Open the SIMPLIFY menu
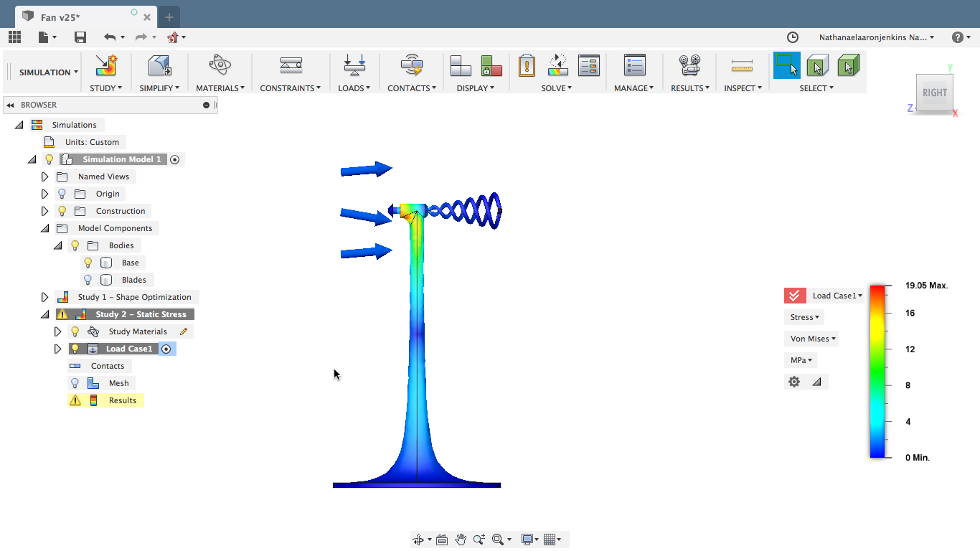 point(159,88)
